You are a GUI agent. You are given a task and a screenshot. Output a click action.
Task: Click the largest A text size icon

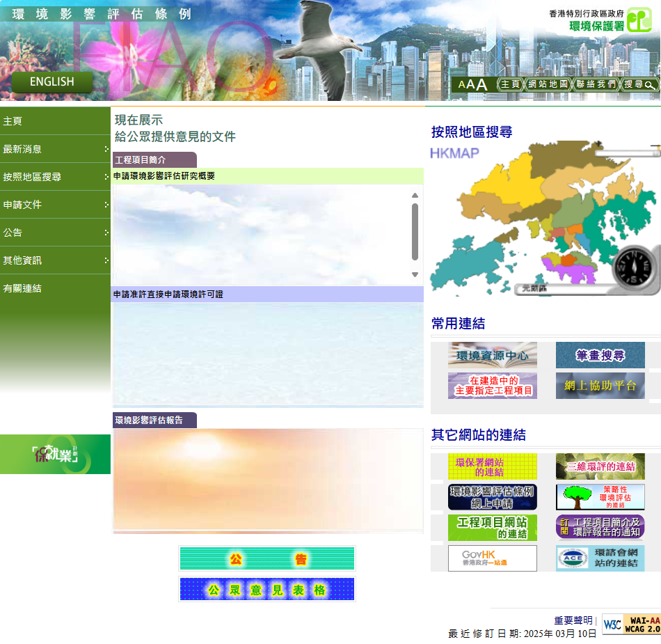point(481,85)
